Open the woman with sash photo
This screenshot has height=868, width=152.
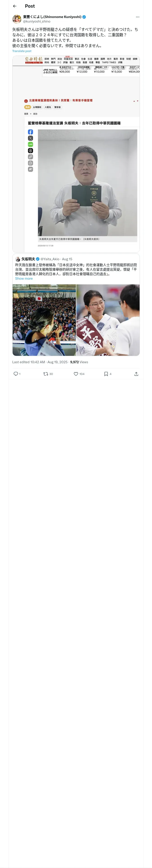pyautogui.click(x=108, y=320)
